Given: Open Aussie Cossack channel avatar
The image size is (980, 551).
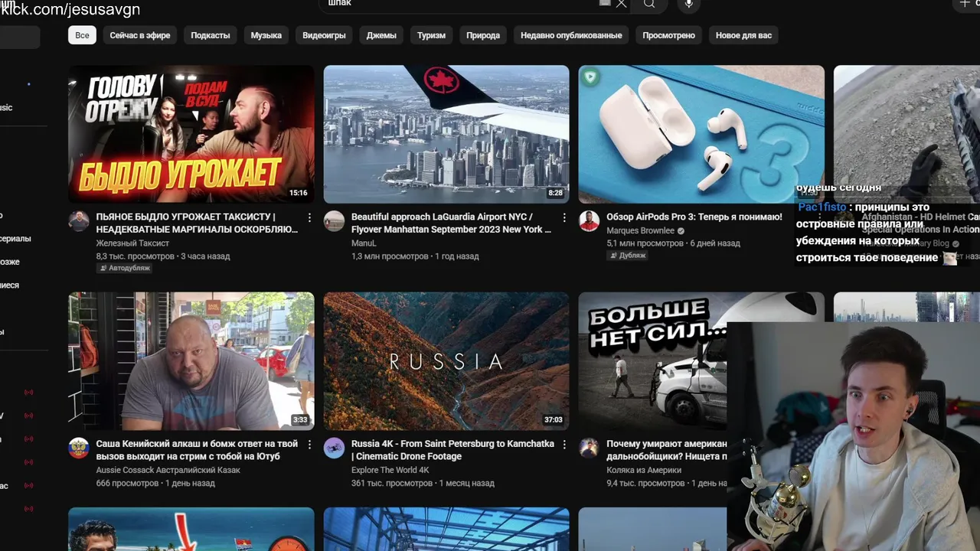Looking at the screenshot, I should pos(79,448).
